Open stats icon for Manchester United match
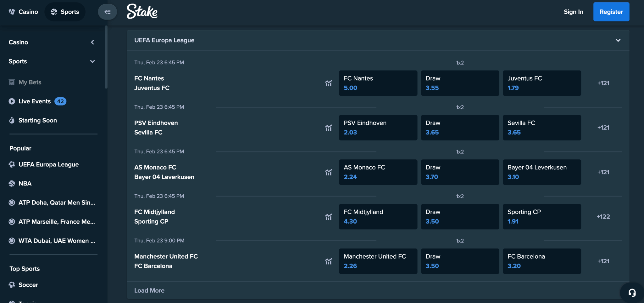The image size is (644, 303). pyautogui.click(x=328, y=261)
